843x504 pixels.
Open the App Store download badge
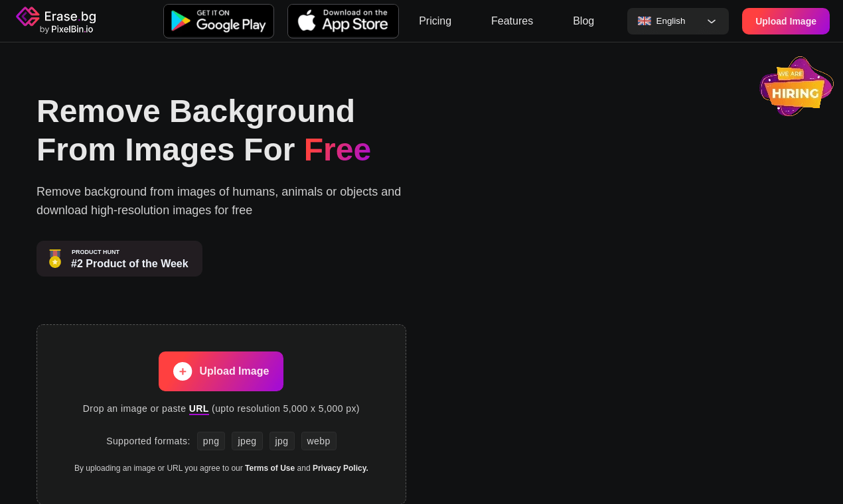point(343,21)
